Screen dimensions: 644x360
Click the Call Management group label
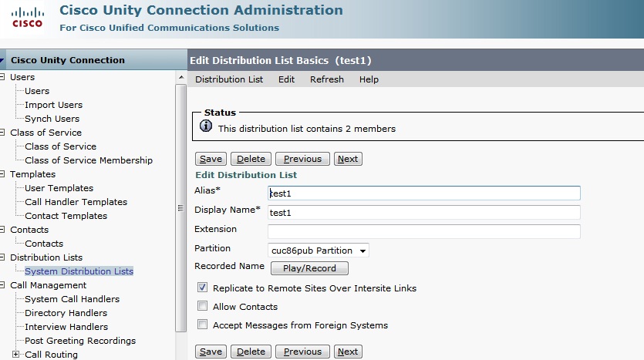(48, 285)
